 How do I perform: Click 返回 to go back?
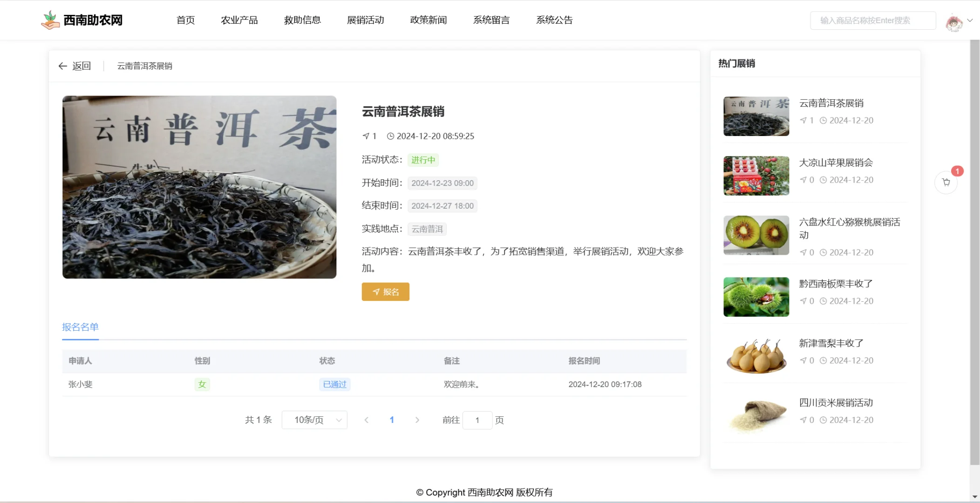tap(82, 66)
